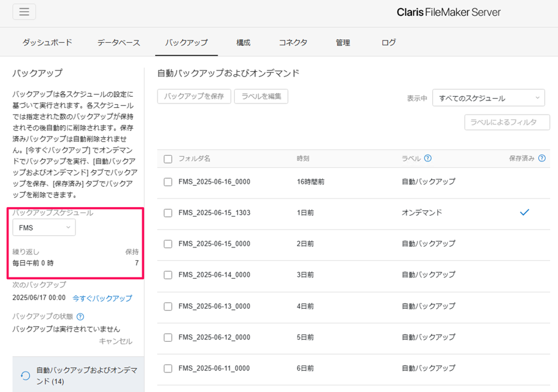Click the 時刻 column header
The width and height of the screenshot is (558, 392).
303,159
